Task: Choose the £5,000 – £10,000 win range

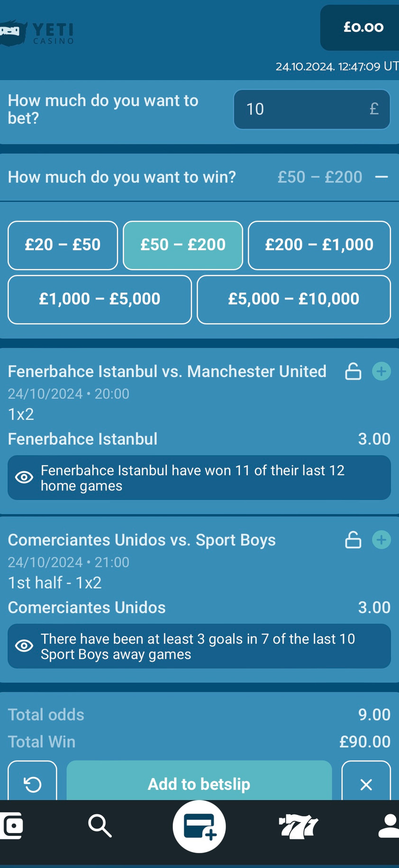Action: [x=293, y=300]
